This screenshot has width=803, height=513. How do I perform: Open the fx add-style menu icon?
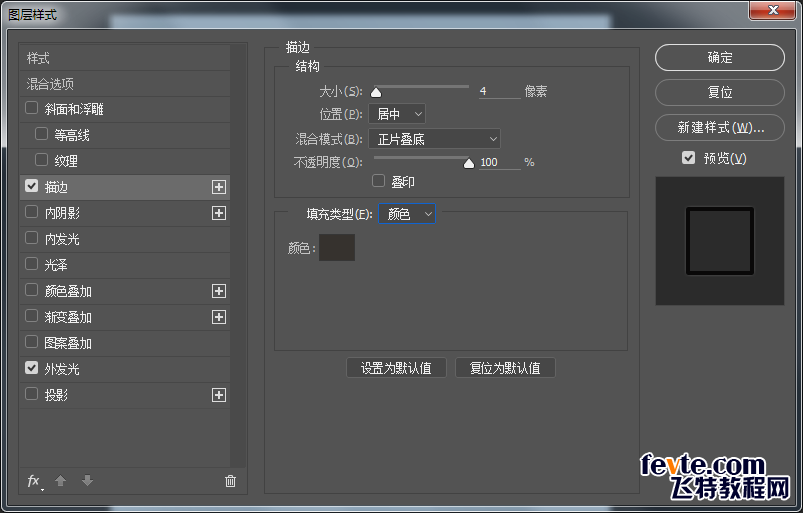34,481
